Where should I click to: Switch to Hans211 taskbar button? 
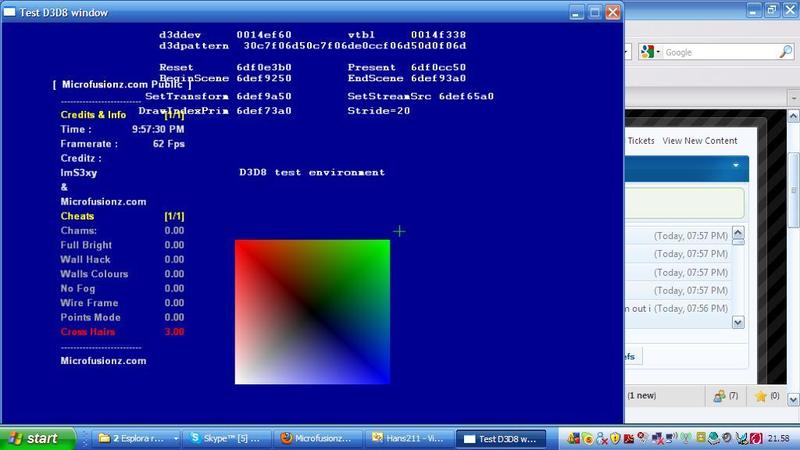click(408, 438)
